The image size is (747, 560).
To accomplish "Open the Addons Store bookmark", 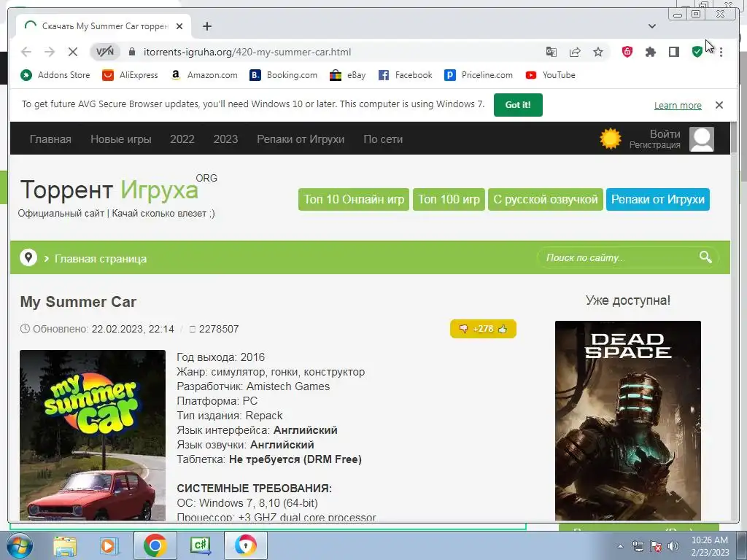I will (x=55, y=75).
